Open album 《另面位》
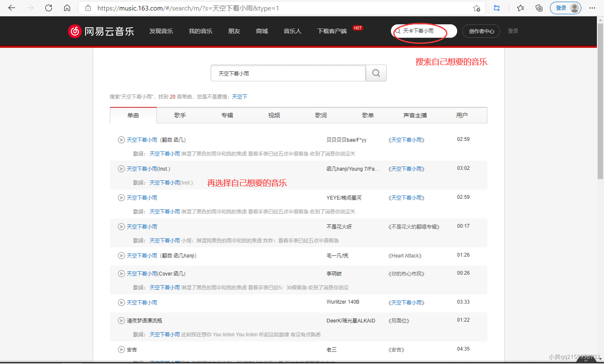The image size is (604, 364). pyautogui.click(x=399, y=320)
